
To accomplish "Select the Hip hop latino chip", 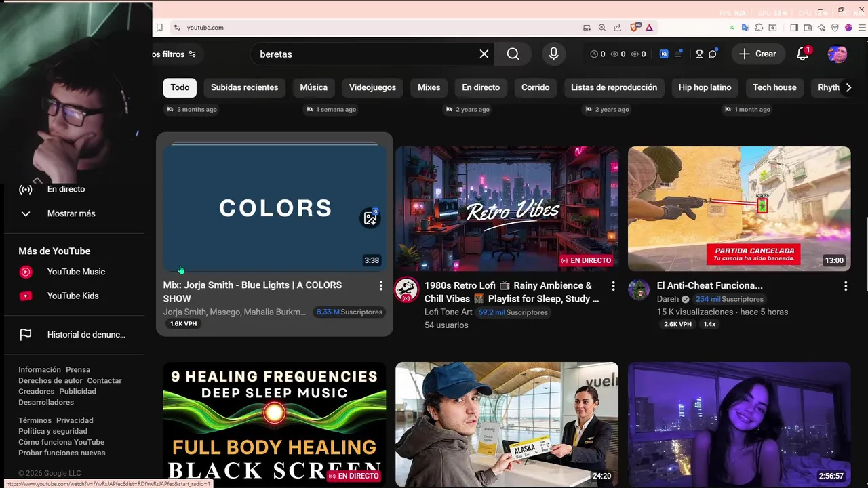I will pos(705,87).
